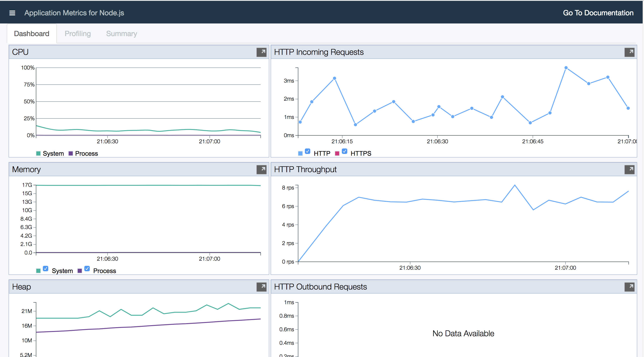Uncheck System in the Memory legend
The image size is (644, 357).
click(46, 269)
